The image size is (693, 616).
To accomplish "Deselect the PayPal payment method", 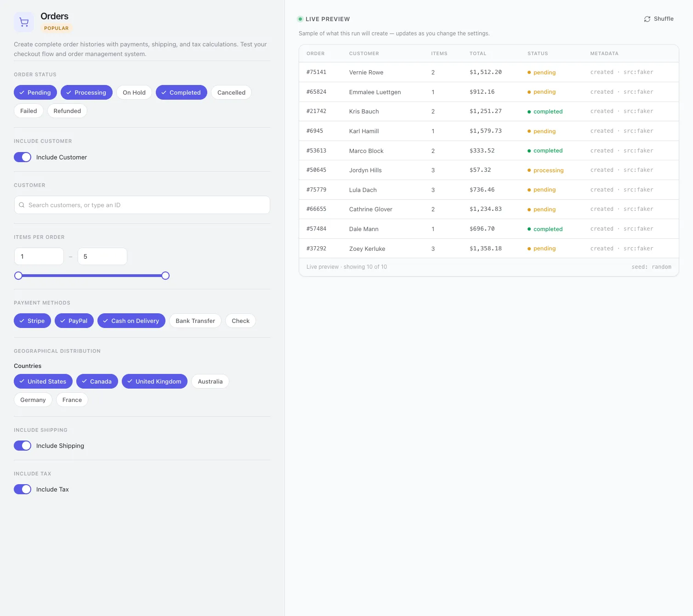I will [74, 321].
